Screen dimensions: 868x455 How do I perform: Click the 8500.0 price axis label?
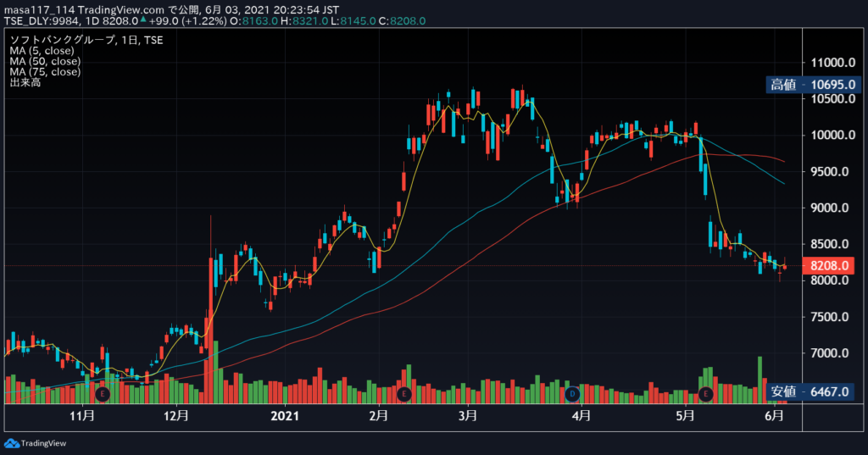[x=830, y=244]
